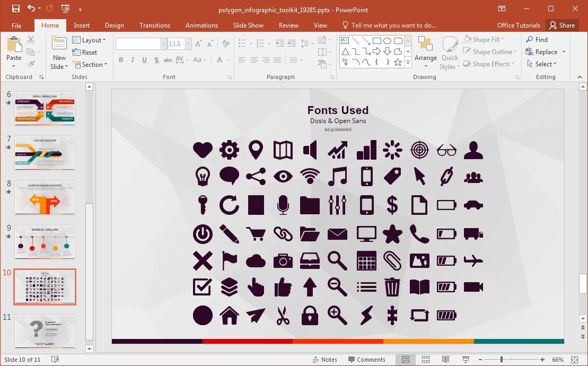Image resolution: width=588 pixels, height=366 pixels.
Task: Open the Format Painter tool
Action: coord(31,64)
